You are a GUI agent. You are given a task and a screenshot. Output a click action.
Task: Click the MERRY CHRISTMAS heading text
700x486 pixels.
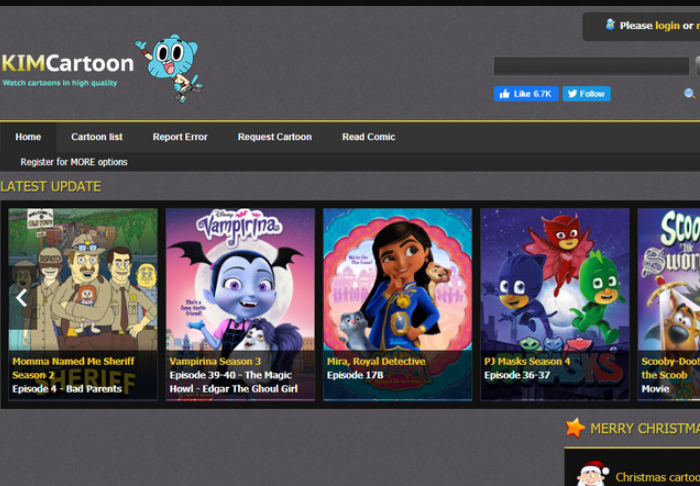pyautogui.click(x=645, y=429)
